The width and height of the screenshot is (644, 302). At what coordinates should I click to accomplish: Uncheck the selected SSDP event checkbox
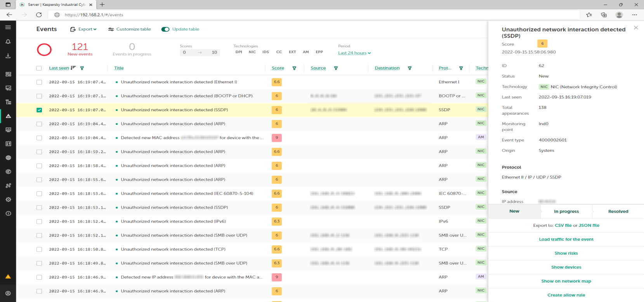click(39, 110)
